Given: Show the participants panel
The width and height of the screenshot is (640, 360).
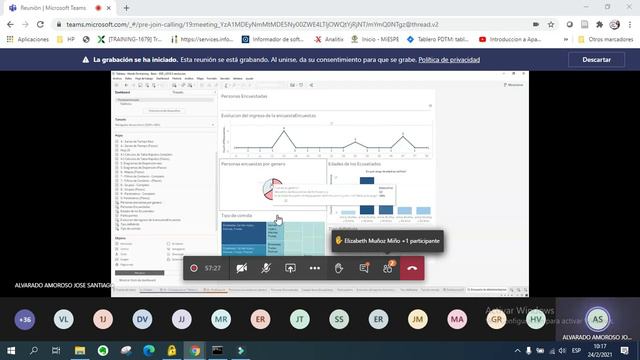Looking at the screenshot, I should point(388,268).
